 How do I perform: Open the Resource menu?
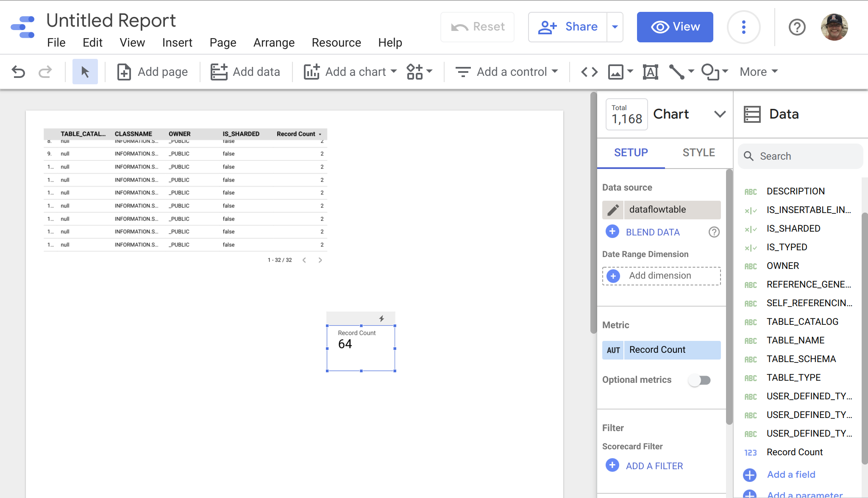click(x=336, y=43)
